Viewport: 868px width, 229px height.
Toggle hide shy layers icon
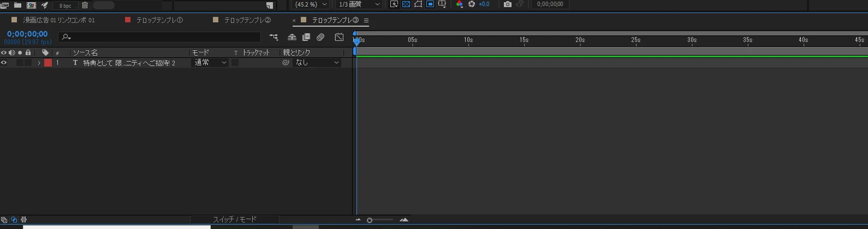(x=292, y=37)
